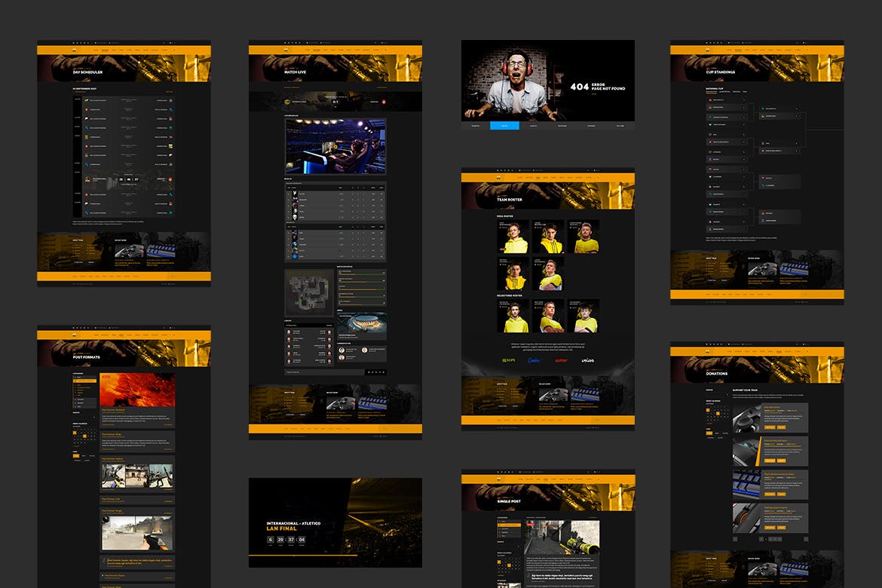Click the blue Cooler sponsor logo
Viewport: 882px width, 588px height.
coord(534,360)
